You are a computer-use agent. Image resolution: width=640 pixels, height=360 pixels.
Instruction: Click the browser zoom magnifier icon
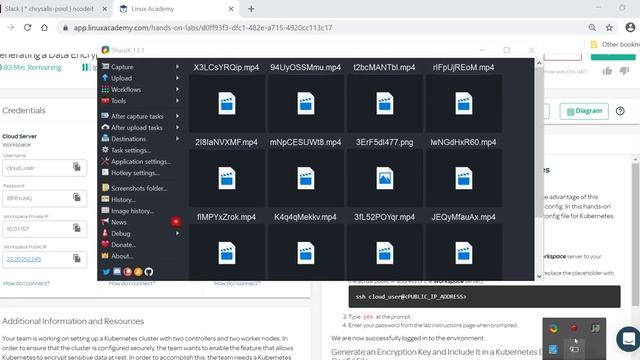pyautogui.click(x=592, y=28)
